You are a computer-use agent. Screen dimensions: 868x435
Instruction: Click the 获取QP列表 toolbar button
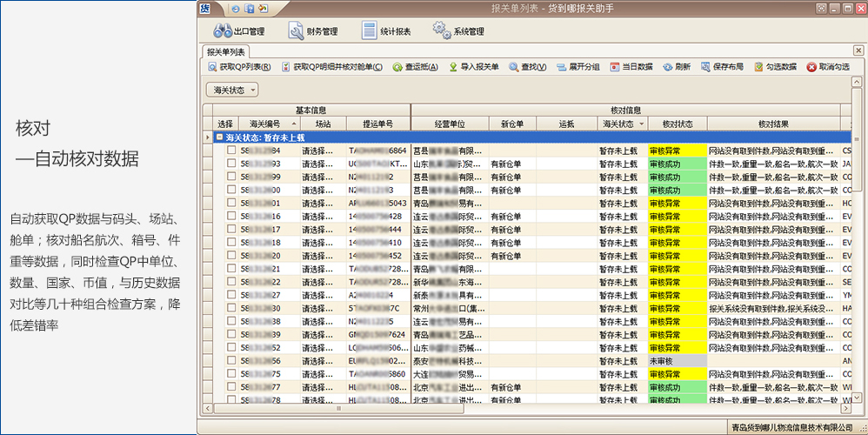pos(239,67)
